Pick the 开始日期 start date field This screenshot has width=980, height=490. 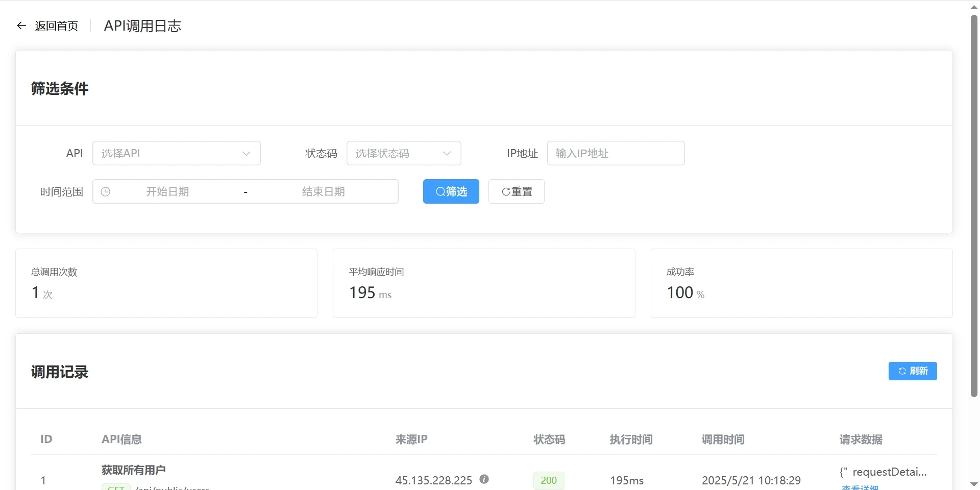[167, 191]
